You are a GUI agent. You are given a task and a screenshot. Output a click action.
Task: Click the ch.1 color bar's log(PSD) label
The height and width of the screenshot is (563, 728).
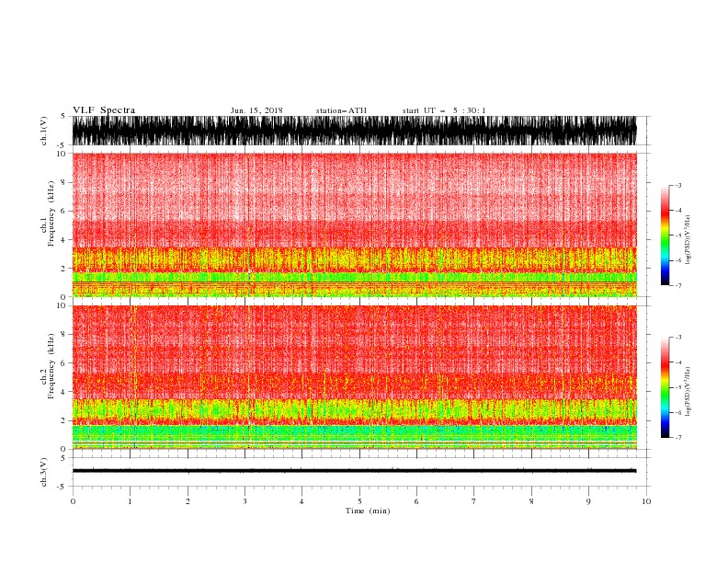click(688, 240)
